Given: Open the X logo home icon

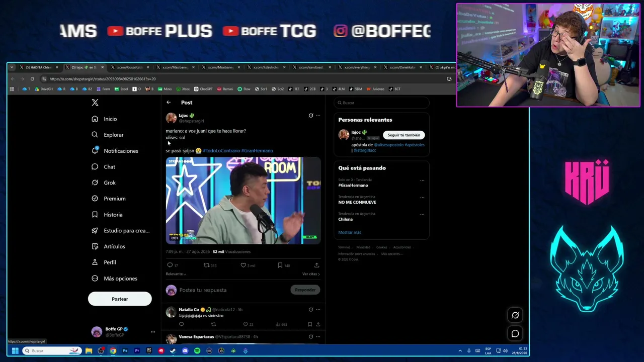Looking at the screenshot, I should click(x=95, y=103).
